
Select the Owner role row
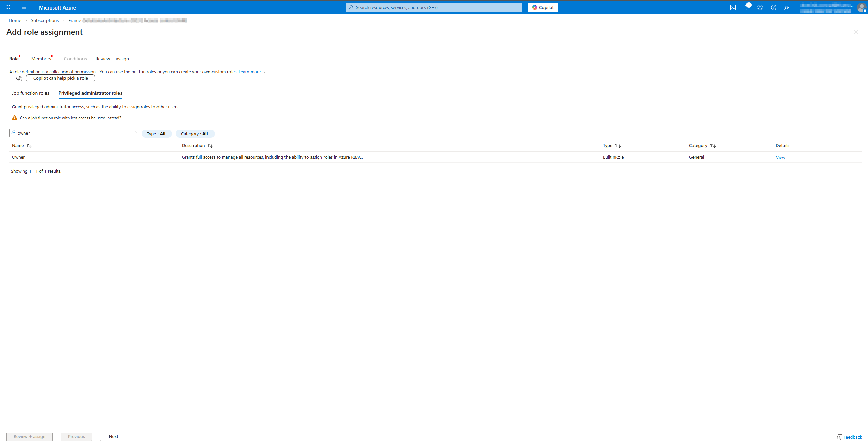pyautogui.click(x=19, y=157)
